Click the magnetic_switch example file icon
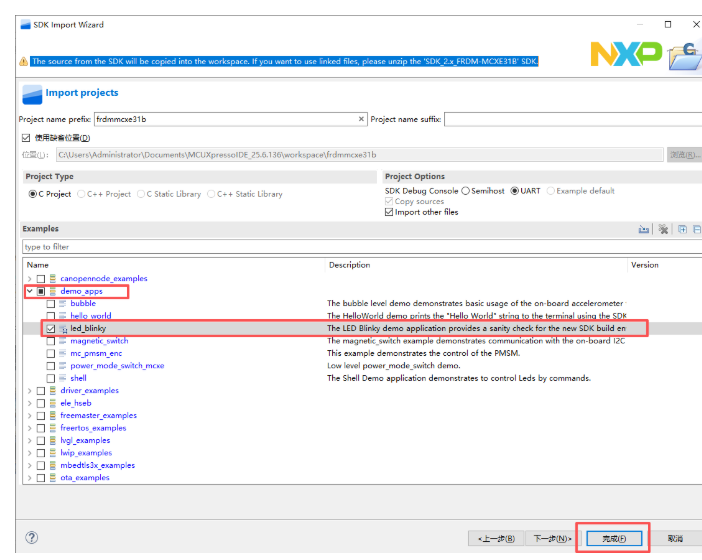 click(x=63, y=341)
